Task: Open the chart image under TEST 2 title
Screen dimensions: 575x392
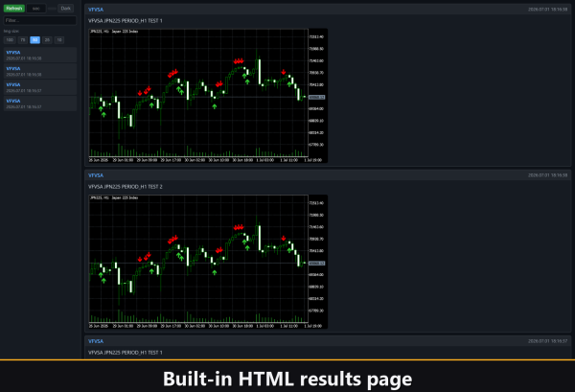Action: click(208, 262)
